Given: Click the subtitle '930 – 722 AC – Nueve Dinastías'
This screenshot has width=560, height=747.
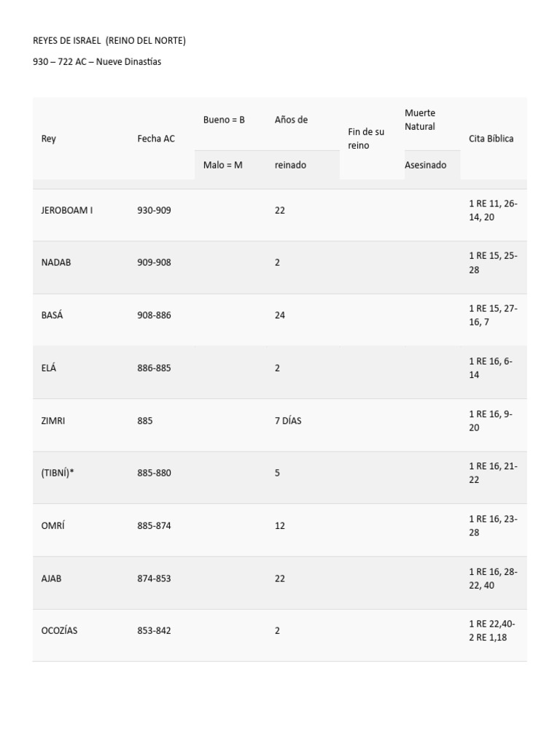Looking at the screenshot, I should [x=97, y=62].
